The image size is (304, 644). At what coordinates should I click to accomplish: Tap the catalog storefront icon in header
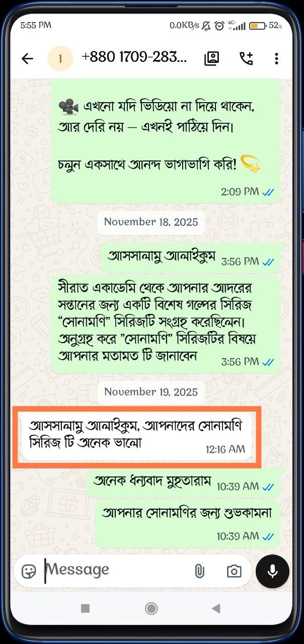[x=212, y=59]
